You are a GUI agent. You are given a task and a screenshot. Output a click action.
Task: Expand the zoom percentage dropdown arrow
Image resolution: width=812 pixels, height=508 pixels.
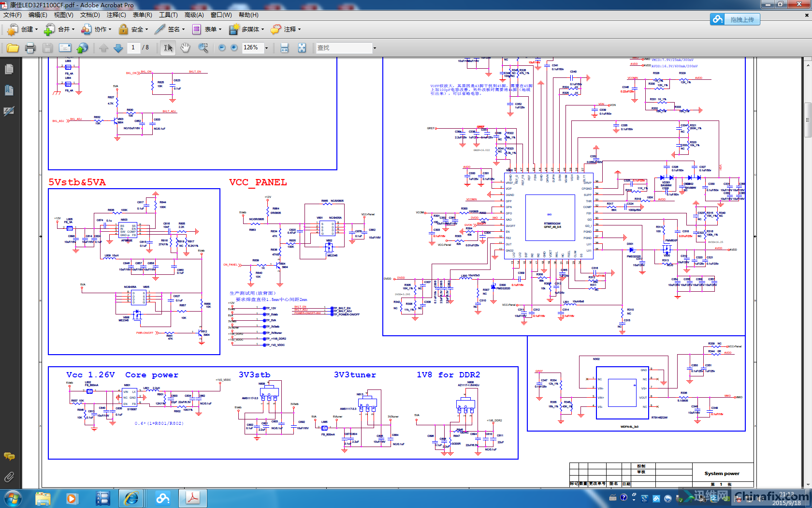click(x=266, y=48)
